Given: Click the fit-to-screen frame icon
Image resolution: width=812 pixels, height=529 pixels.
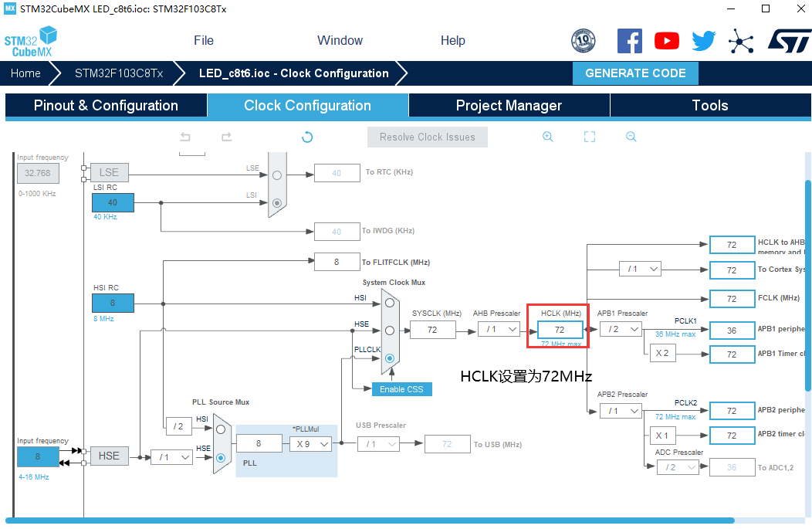Looking at the screenshot, I should pos(590,137).
